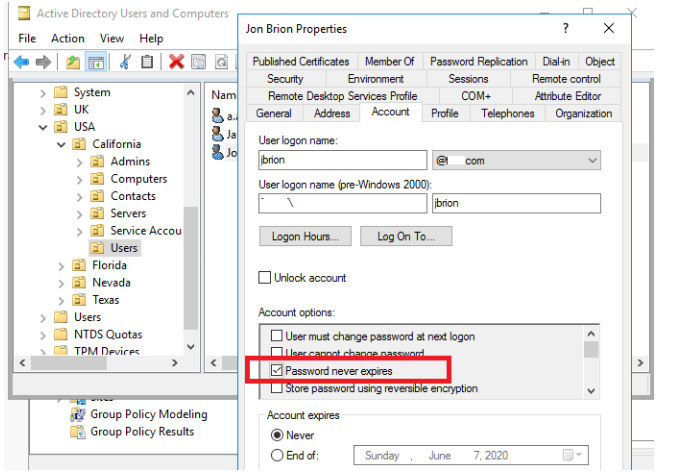Open the UPN suffix domain dropdown
Image resolution: width=676 pixels, height=472 pixels.
point(592,160)
